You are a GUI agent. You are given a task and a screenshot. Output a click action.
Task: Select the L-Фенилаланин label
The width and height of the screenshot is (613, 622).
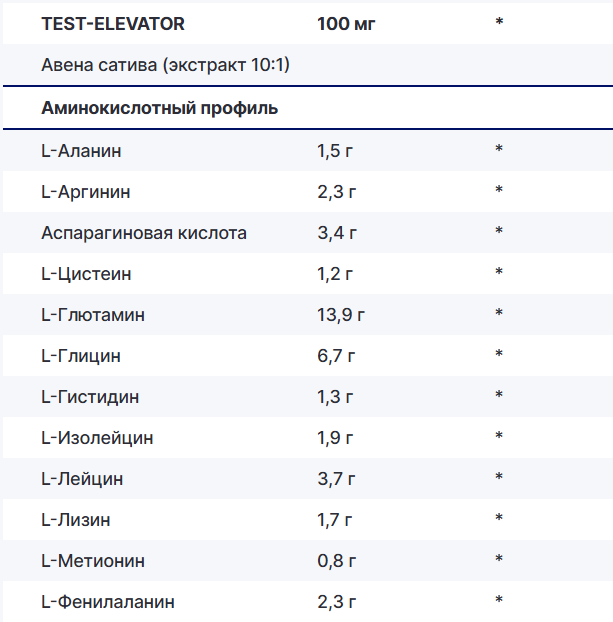click(108, 602)
